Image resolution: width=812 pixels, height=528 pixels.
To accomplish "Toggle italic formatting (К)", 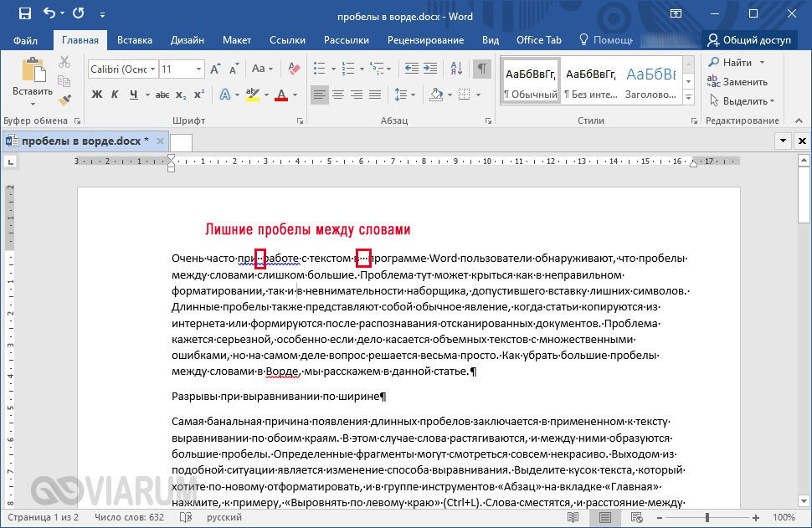I will coord(115,95).
